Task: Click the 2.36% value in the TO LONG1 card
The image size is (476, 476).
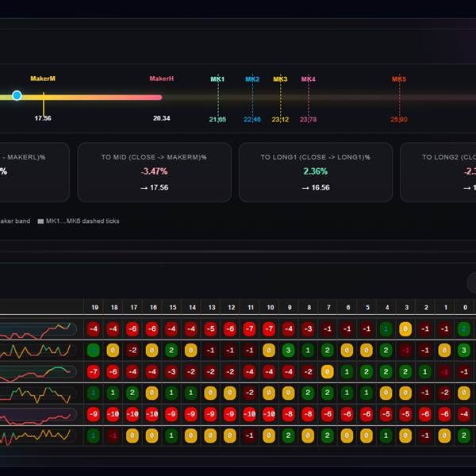Action: 316,171
